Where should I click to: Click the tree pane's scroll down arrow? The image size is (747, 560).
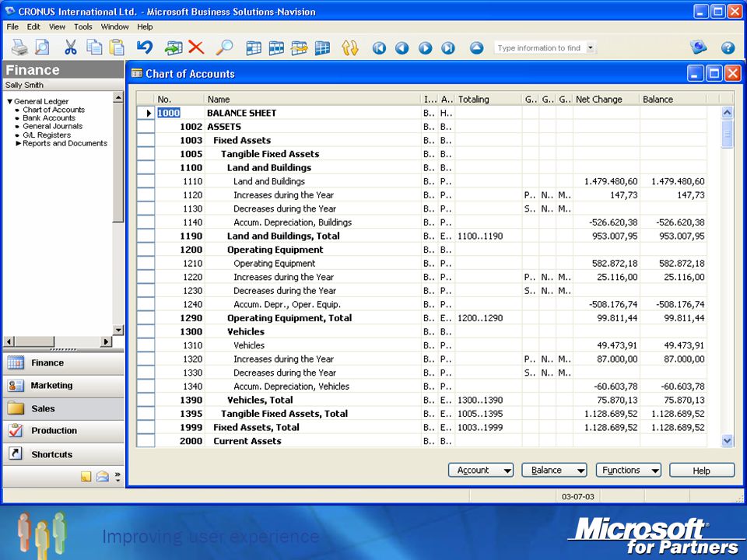point(118,330)
